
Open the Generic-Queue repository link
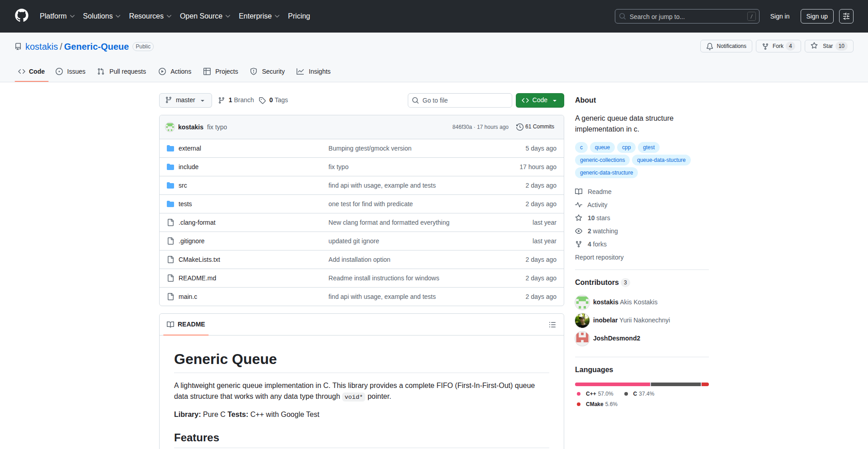click(96, 47)
